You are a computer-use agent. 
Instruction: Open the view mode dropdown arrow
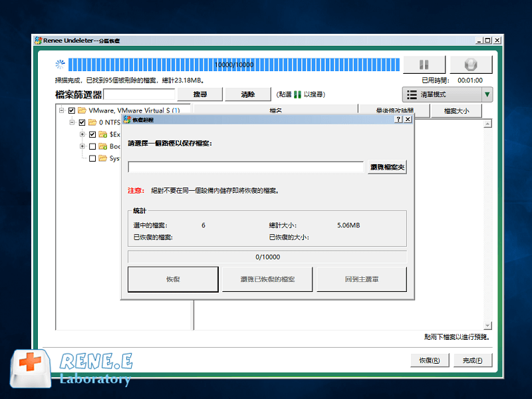[x=487, y=94]
